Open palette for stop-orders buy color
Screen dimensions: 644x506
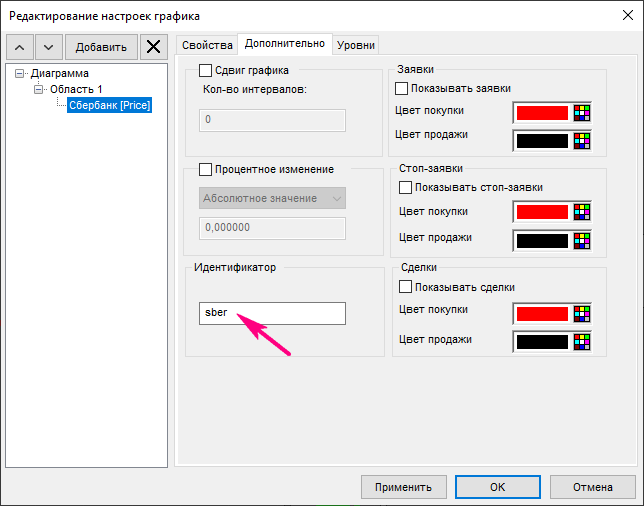[x=583, y=212]
